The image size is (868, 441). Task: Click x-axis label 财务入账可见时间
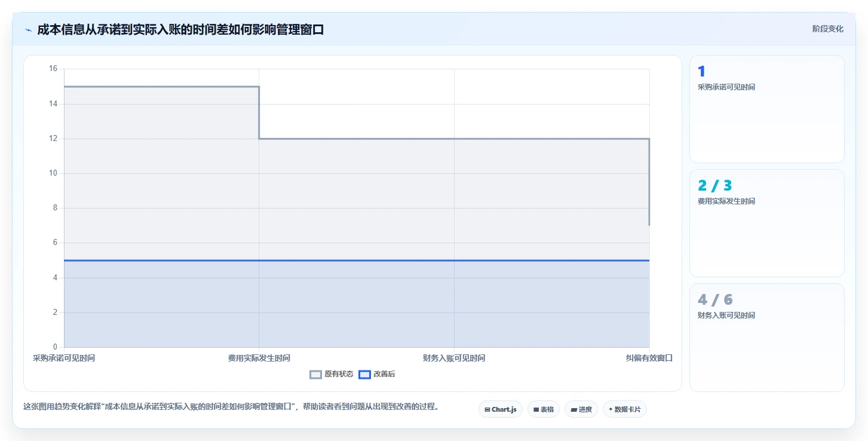pos(454,358)
